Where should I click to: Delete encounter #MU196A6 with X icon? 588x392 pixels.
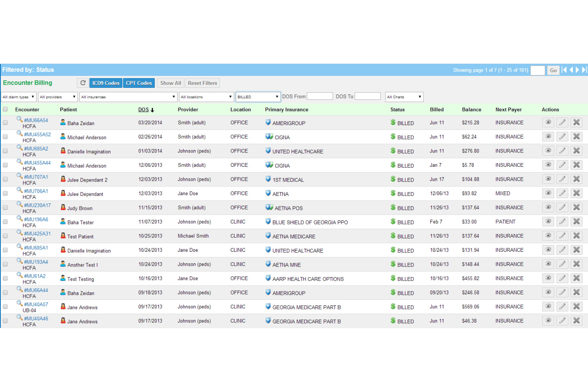click(x=576, y=222)
